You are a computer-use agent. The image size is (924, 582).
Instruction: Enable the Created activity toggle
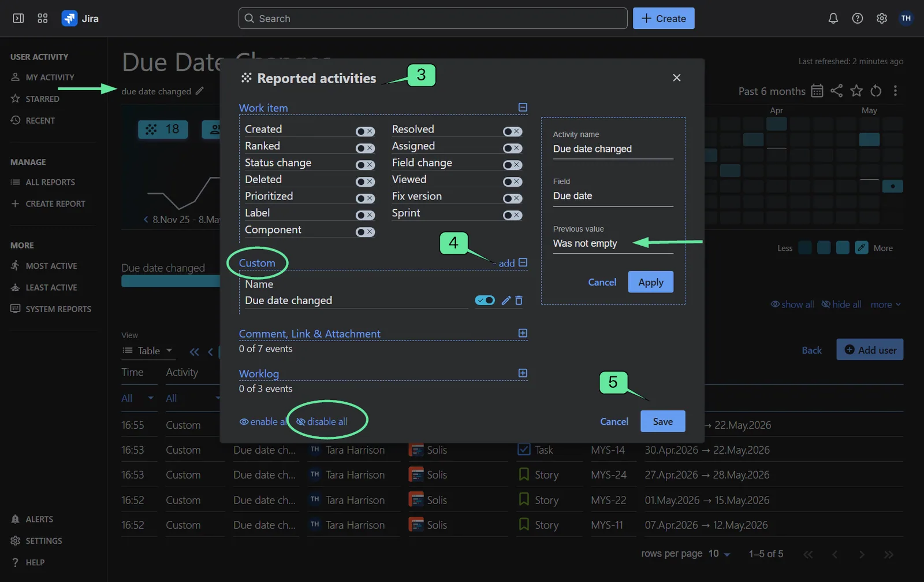365,132
